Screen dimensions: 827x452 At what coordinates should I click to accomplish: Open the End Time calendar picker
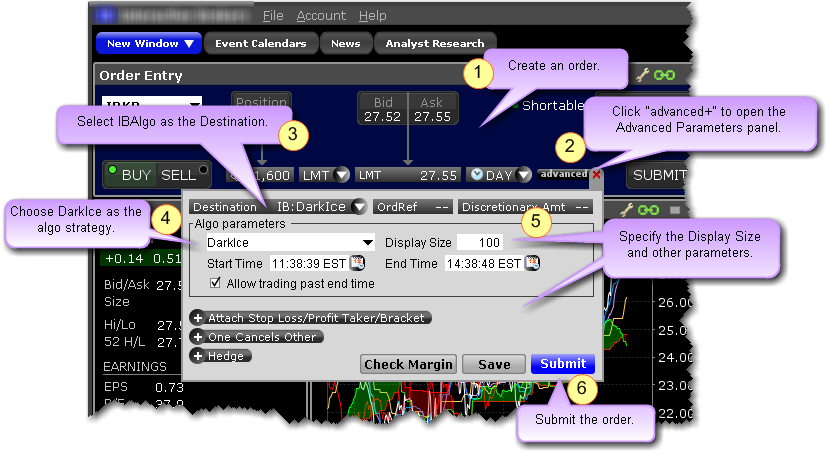pos(532,263)
